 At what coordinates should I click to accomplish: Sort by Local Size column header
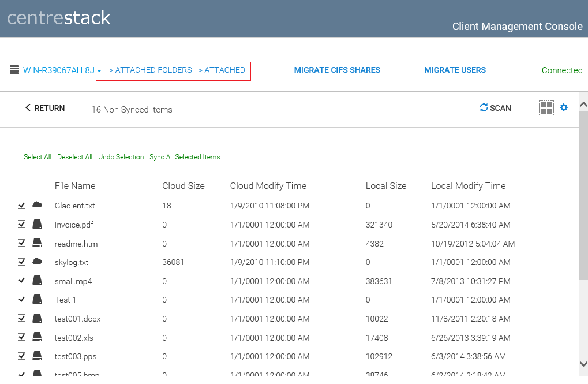click(386, 186)
